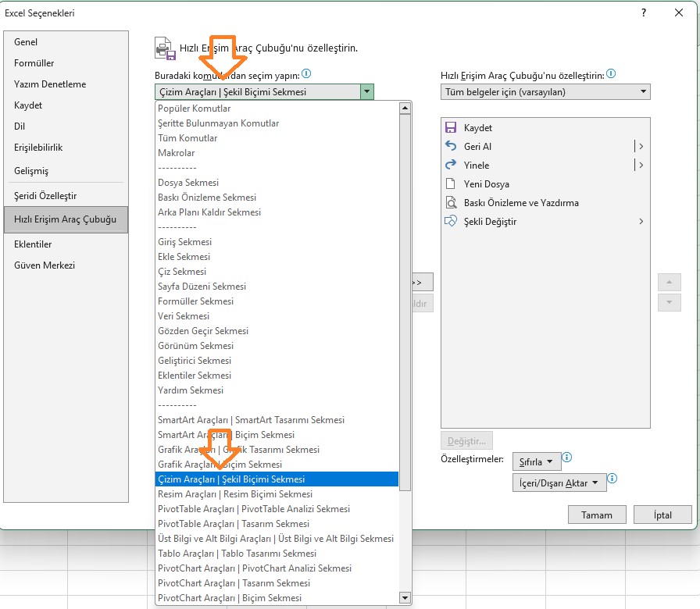Click the disabled Değiştir... button
The width and height of the screenshot is (700, 609).
[x=466, y=441]
